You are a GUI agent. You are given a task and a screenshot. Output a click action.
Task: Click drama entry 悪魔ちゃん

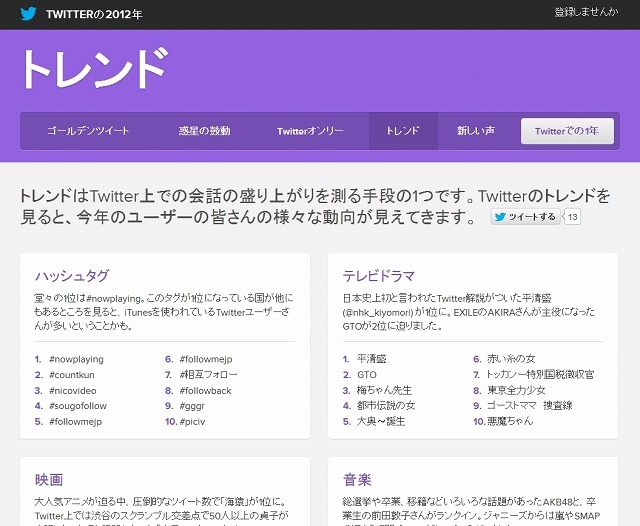coord(510,421)
